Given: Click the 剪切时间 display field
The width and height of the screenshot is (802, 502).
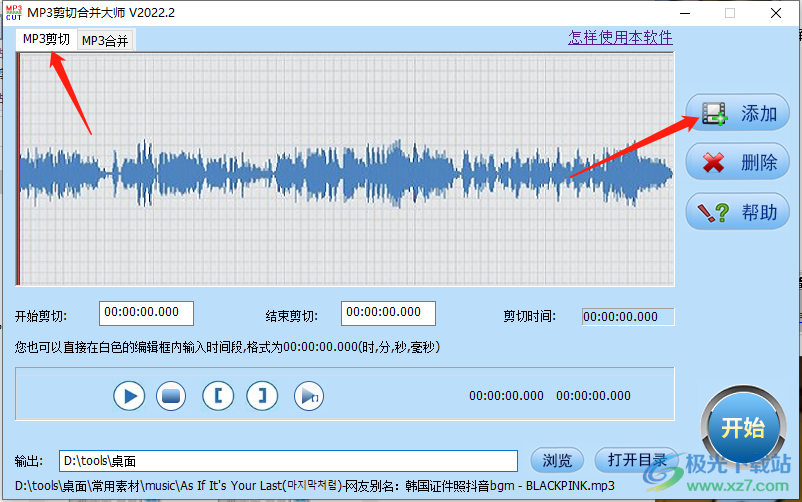Looking at the screenshot, I should (x=628, y=316).
